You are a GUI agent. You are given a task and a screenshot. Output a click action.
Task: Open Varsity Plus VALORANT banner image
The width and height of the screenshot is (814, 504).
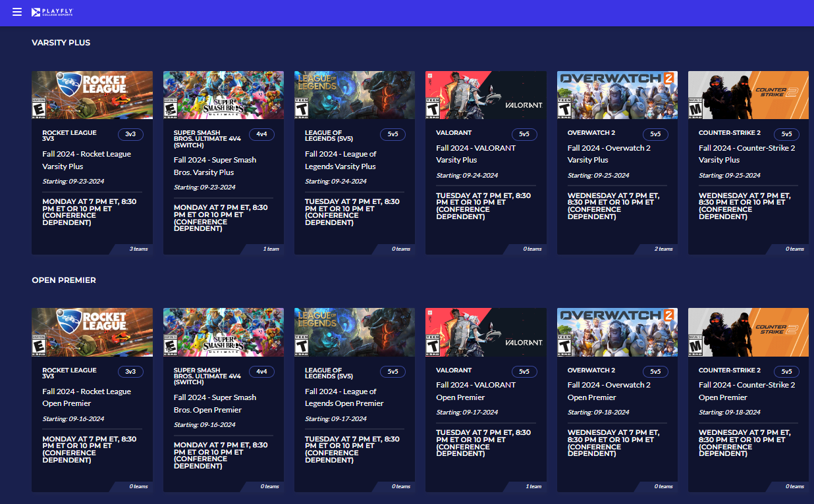486,95
